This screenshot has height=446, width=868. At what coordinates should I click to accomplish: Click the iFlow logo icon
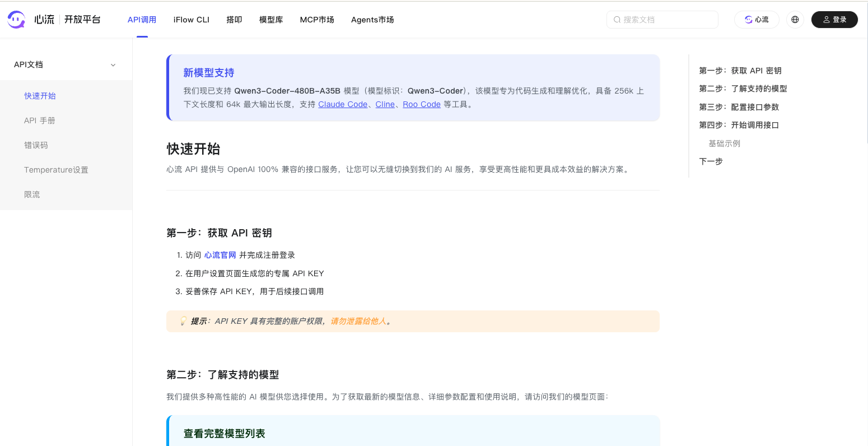(x=16, y=20)
